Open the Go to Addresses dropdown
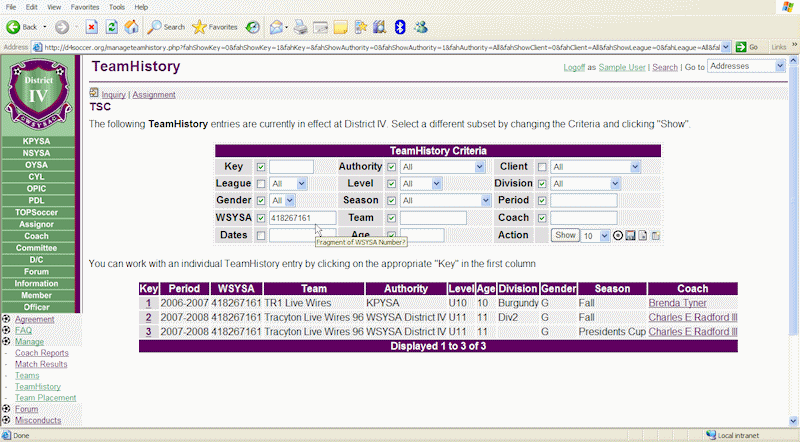Image resolution: width=800 pixels, height=442 pixels. click(x=747, y=66)
